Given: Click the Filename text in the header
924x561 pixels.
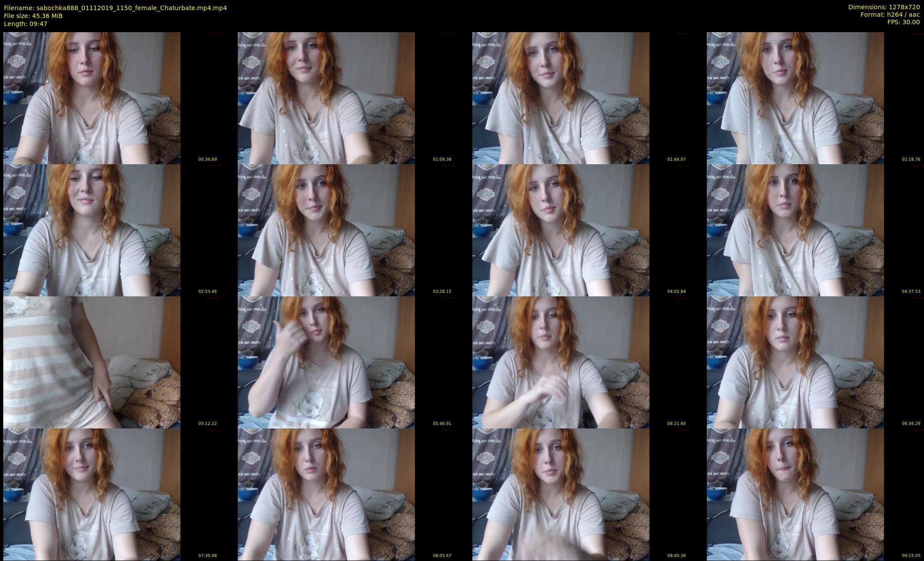Looking at the screenshot, I should (x=115, y=8).
